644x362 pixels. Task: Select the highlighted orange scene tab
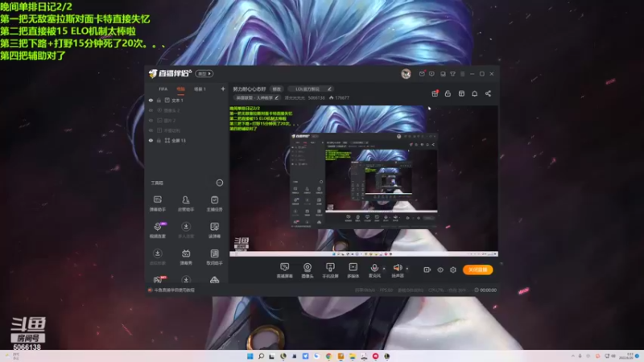click(x=180, y=89)
